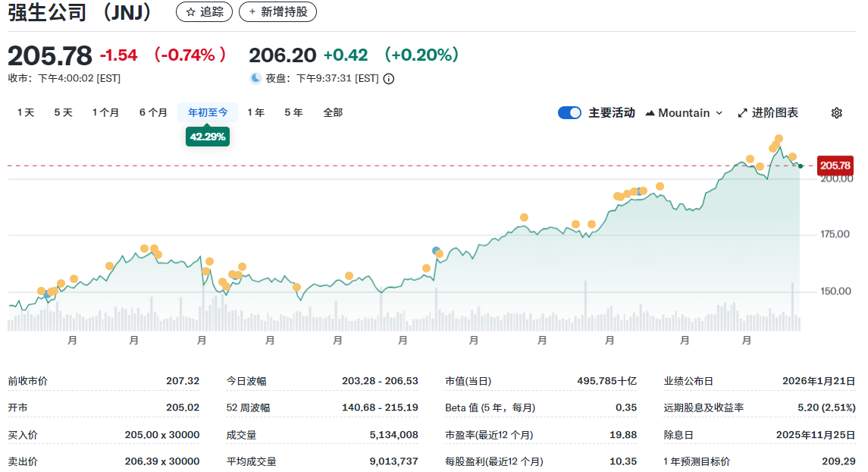Screen dimensions: 868x472
Task: Click the 205.78 price marker on the chart
Action: point(835,164)
